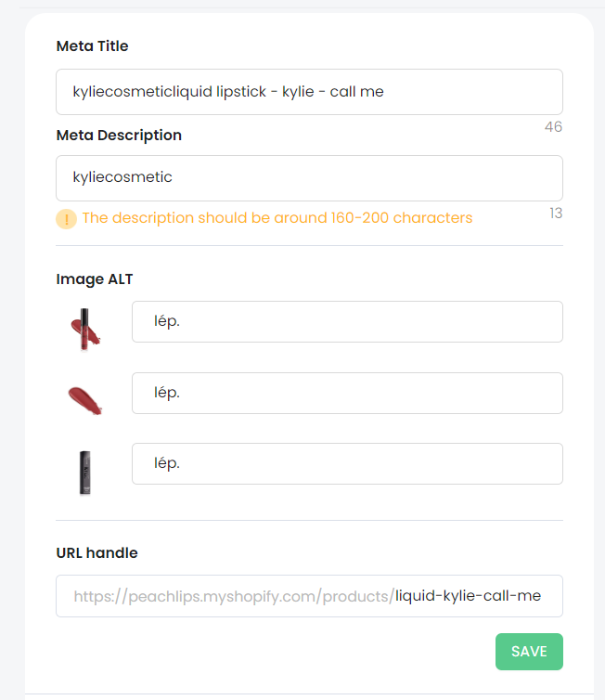605x700 pixels.
Task: Click the Image ALT section heading
Action: click(95, 279)
